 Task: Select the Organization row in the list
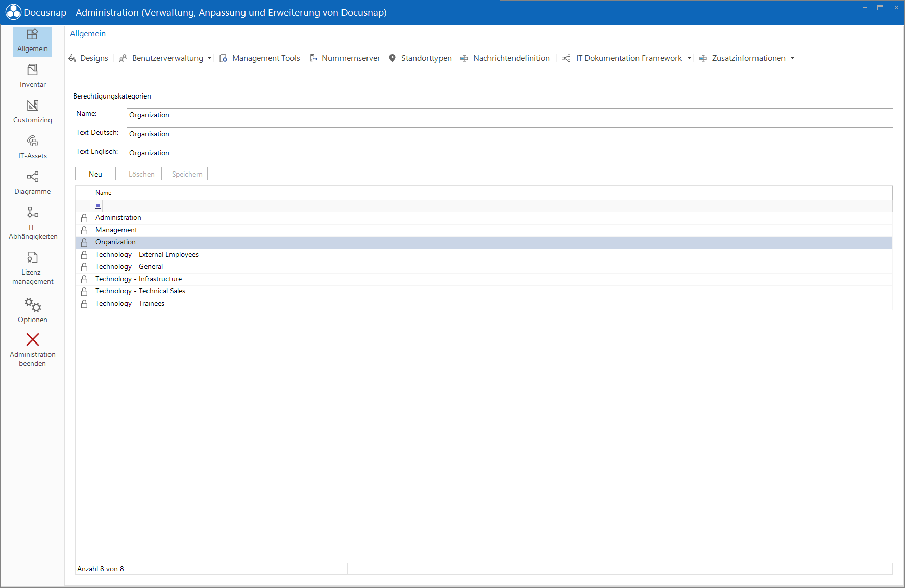[484, 242]
